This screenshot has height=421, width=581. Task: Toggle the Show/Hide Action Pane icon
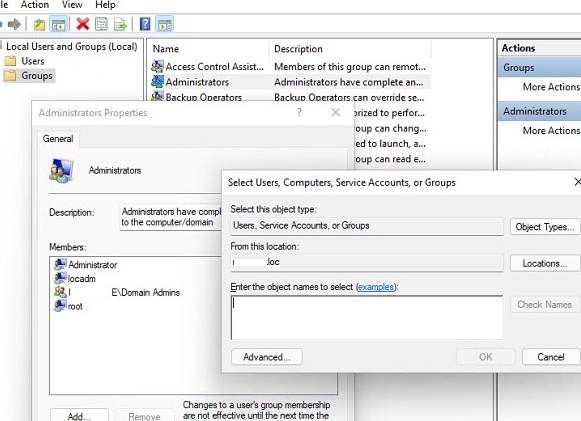click(165, 25)
